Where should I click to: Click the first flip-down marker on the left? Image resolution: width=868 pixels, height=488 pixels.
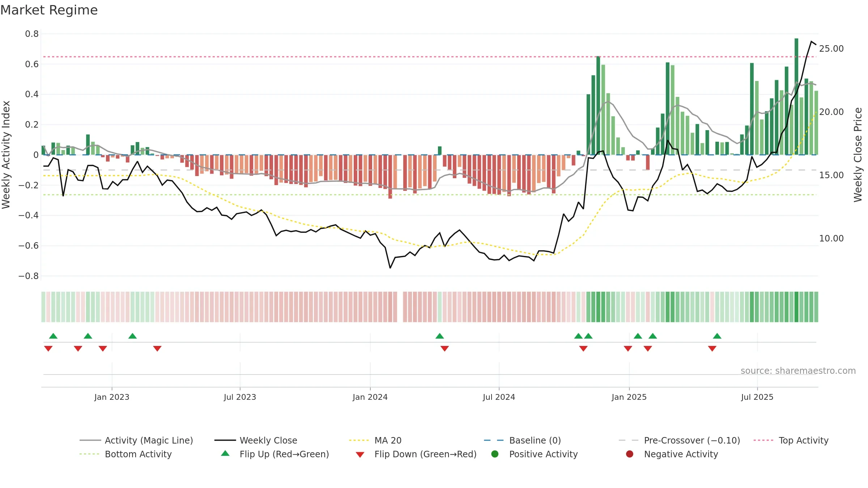point(48,348)
